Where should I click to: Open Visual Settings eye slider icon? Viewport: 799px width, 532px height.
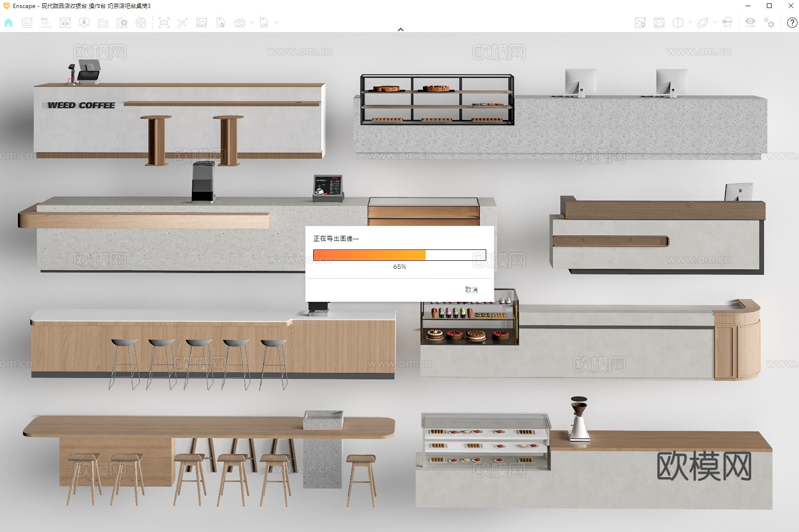(750, 23)
